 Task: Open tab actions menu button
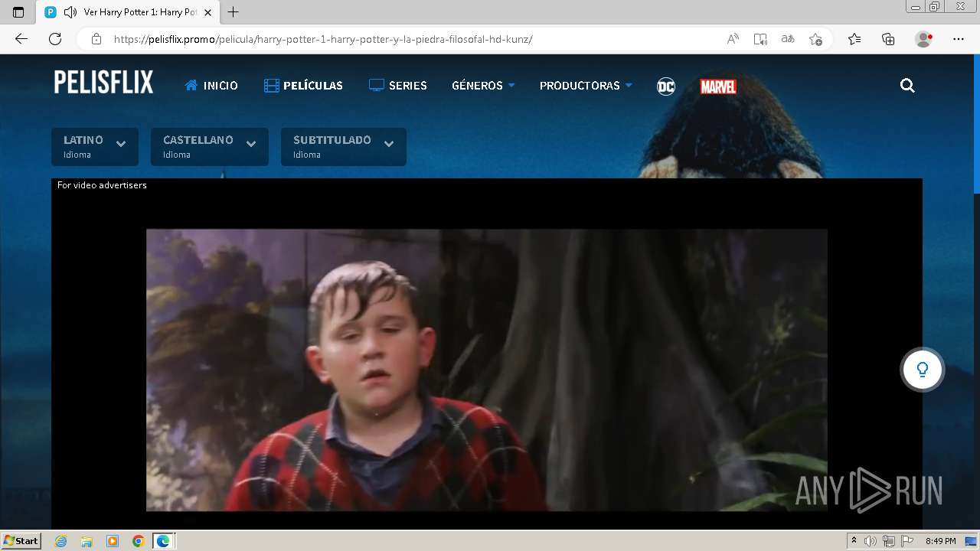[x=18, y=12]
